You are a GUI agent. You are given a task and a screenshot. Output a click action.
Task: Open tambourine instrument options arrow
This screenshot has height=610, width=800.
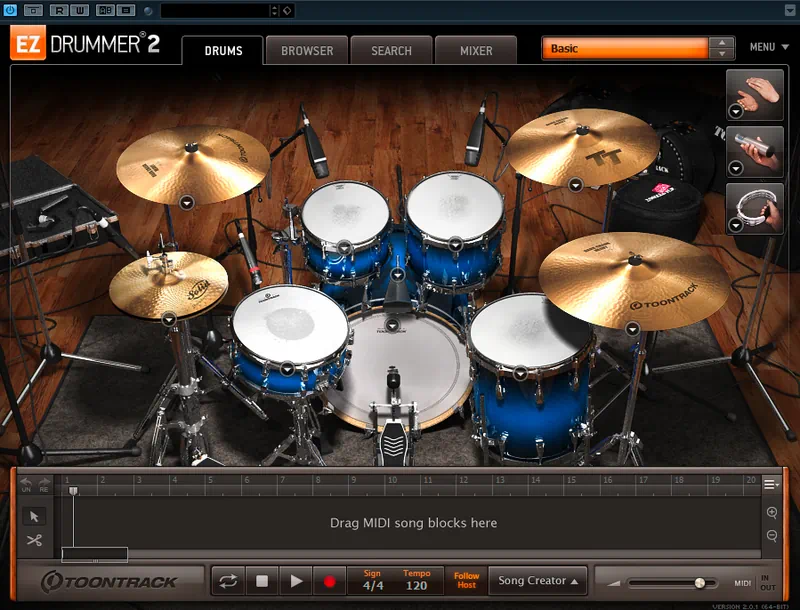(x=735, y=225)
